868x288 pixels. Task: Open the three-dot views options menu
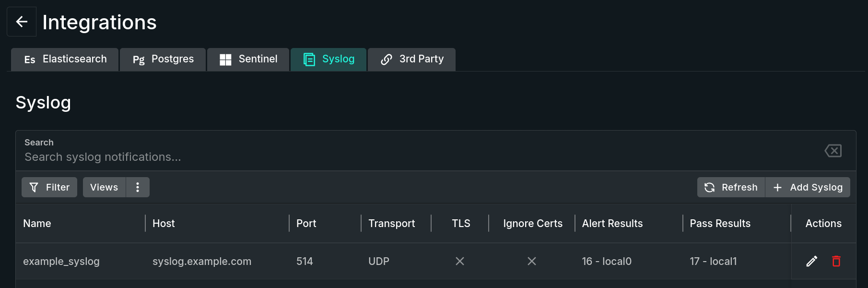(138, 187)
